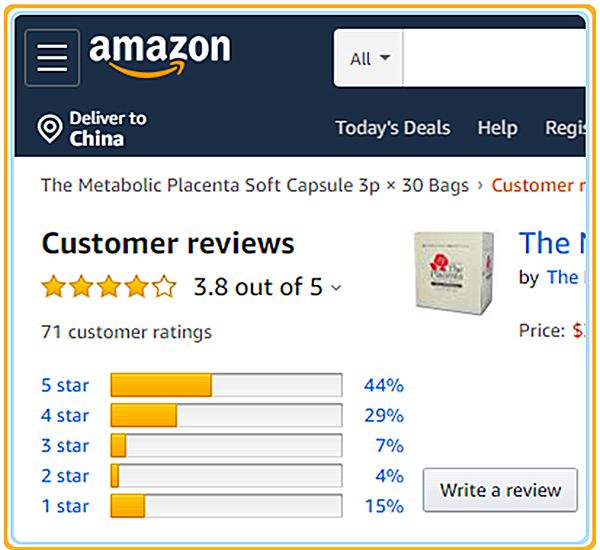Viewport: 600px width, 550px height.
Task: Open the All departments search dropdown
Action: click(x=369, y=58)
